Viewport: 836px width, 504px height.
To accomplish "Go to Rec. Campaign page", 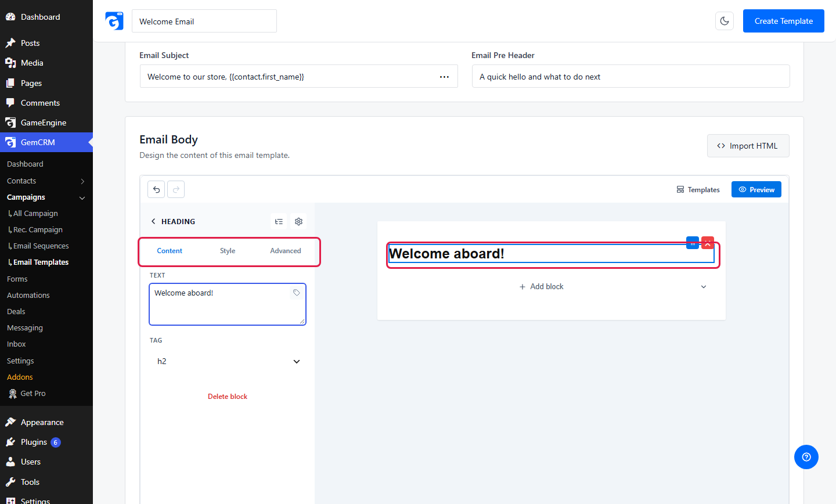I will pos(38,230).
